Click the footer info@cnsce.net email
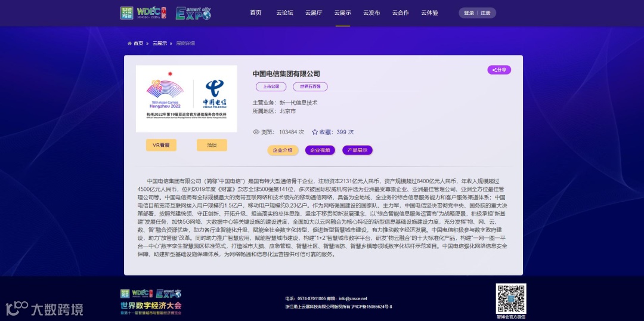The width and height of the screenshot is (644, 321). click(x=353, y=298)
